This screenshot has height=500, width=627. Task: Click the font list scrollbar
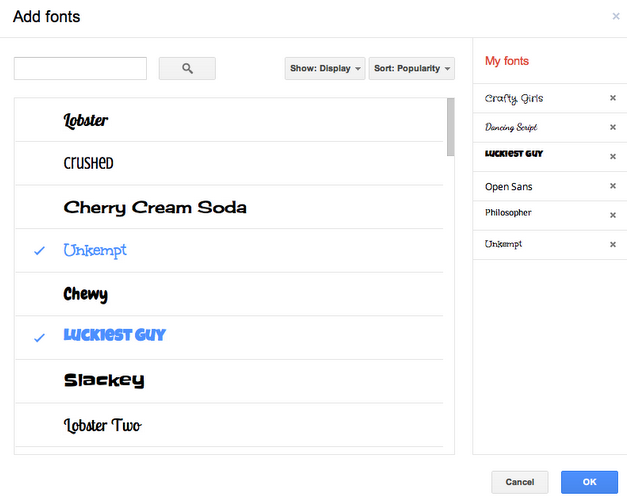450,127
